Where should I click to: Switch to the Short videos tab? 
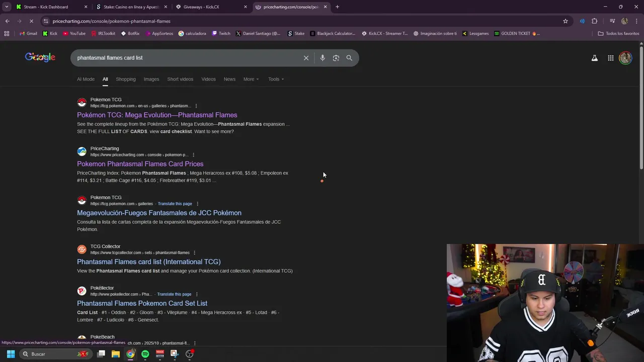(x=180, y=79)
